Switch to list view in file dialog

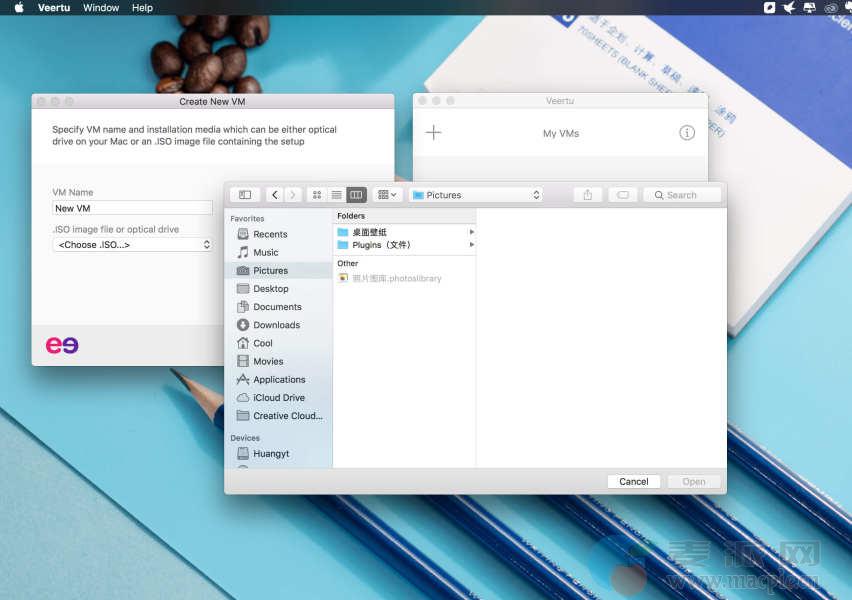tap(337, 195)
